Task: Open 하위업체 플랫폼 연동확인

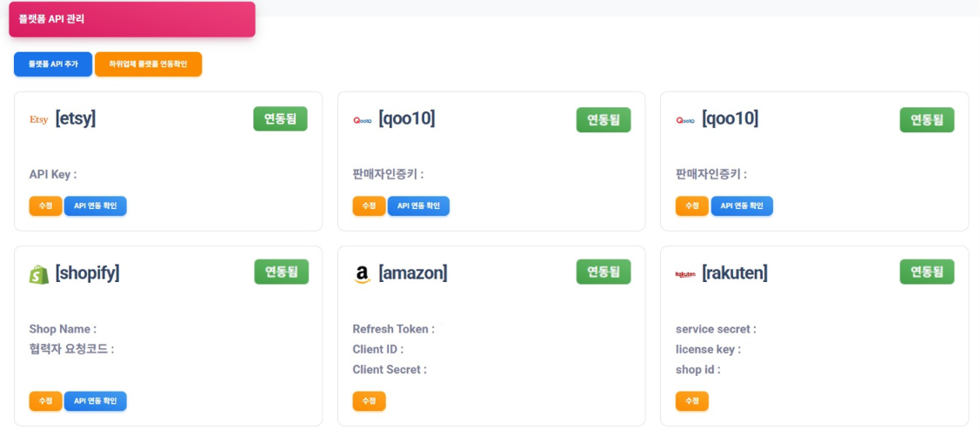Action: pos(148,64)
